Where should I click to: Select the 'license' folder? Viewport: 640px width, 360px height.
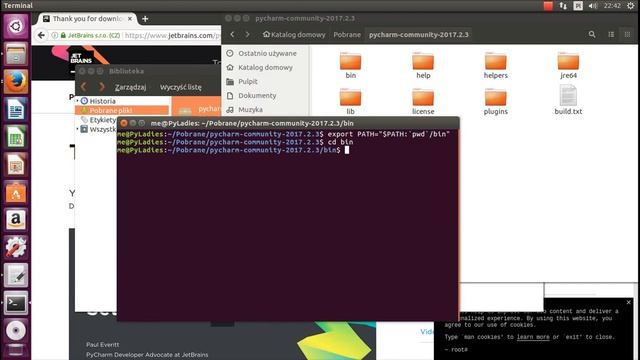[x=423, y=102]
